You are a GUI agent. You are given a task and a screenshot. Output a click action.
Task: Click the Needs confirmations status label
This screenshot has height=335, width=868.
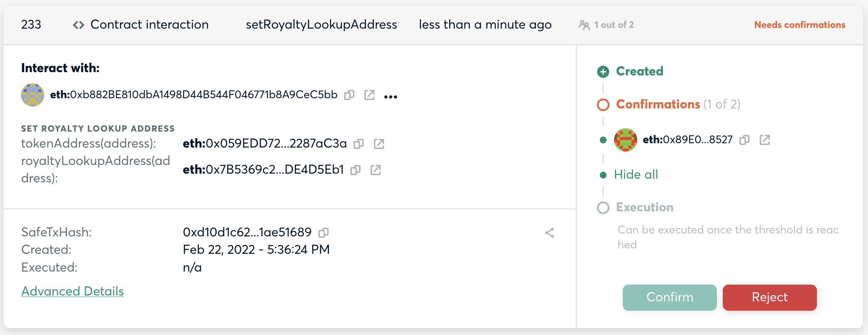click(x=800, y=25)
